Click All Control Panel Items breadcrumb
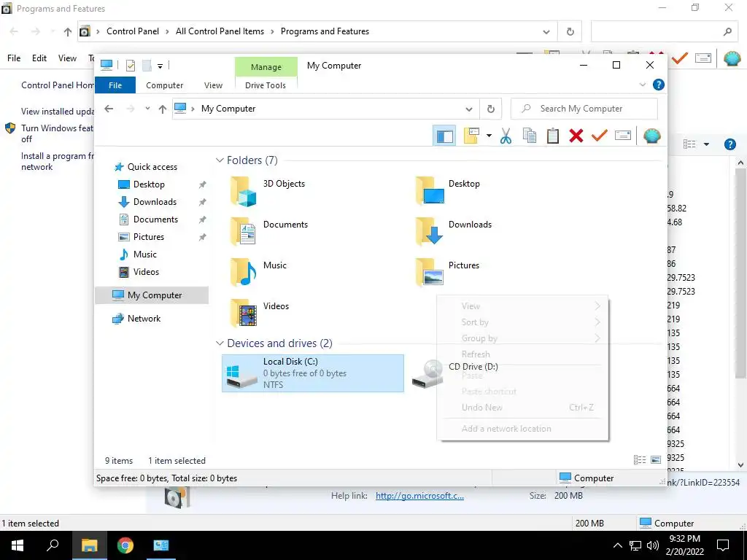The width and height of the screenshot is (747, 560). pyautogui.click(x=220, y=31)
